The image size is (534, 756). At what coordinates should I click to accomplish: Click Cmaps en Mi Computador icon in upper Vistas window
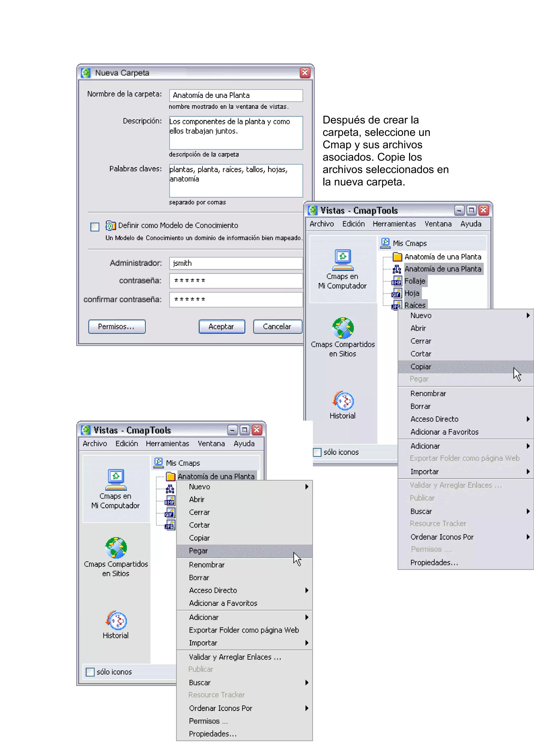(x=343, y=260)
